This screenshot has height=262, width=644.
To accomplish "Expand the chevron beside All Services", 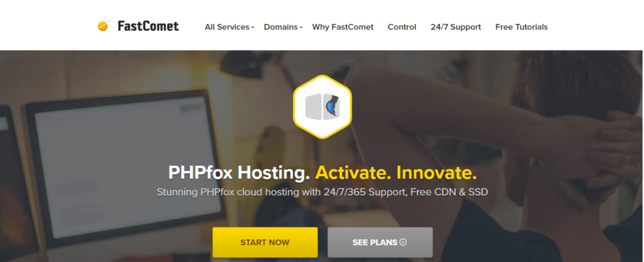I will [253, 28].
